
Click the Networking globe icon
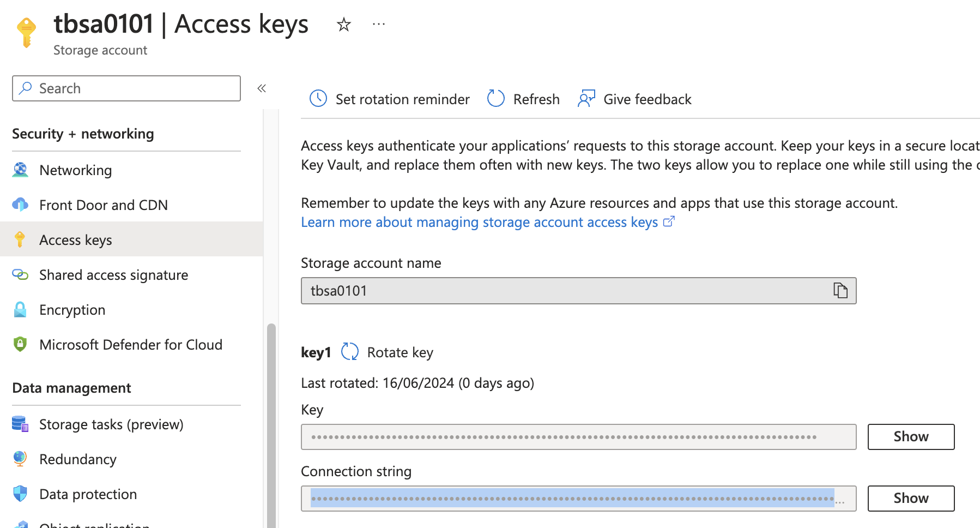click(x=20, y=170)
